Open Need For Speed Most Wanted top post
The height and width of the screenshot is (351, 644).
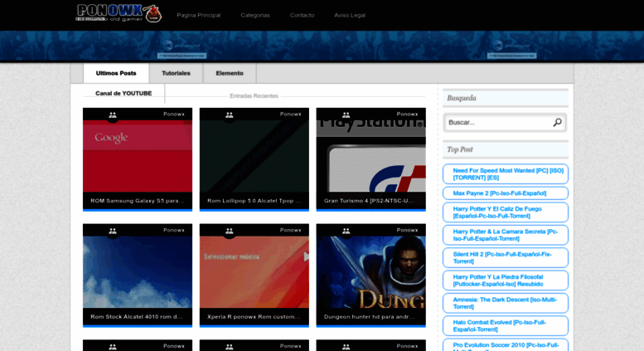tap(508, 174)
